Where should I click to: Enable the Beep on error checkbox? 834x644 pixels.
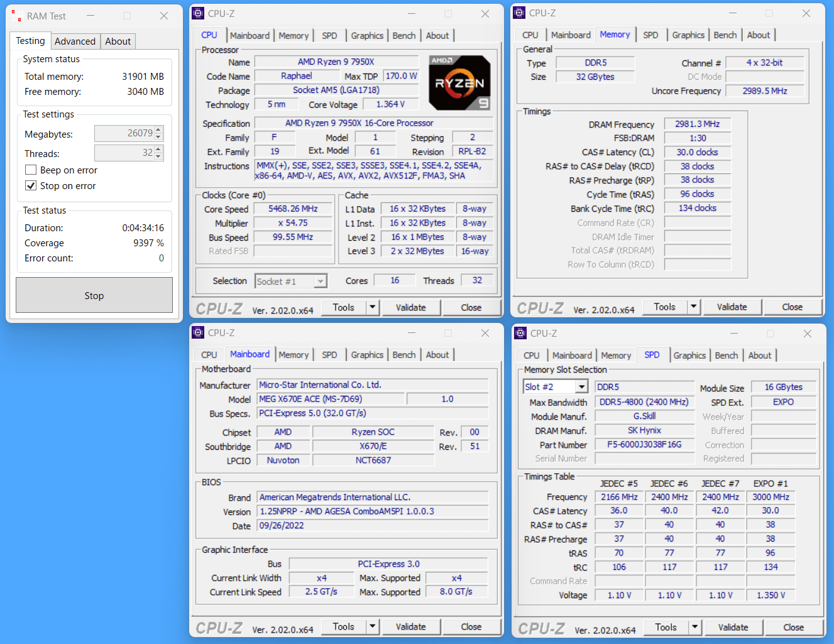click(x=31, y=170)
